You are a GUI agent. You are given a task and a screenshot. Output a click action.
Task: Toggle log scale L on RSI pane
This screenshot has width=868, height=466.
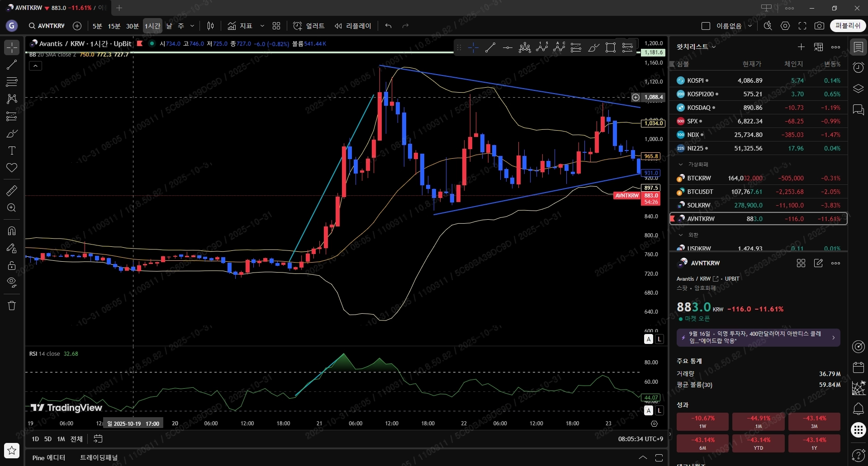(659, 410)
